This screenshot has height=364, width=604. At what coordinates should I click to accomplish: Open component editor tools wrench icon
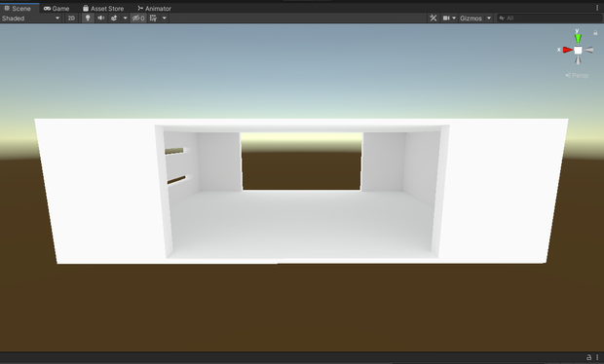pyautogui.click(x=434, y=18)
